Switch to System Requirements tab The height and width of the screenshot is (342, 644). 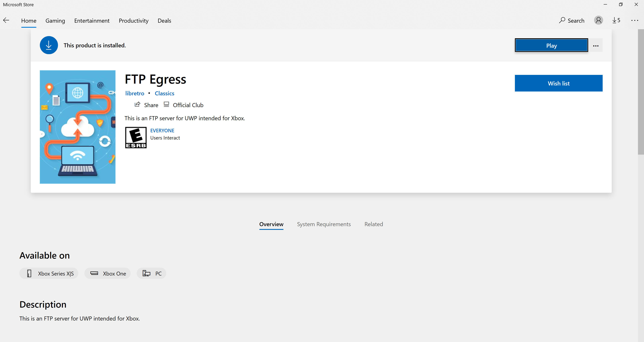click(x=324, y=224)
